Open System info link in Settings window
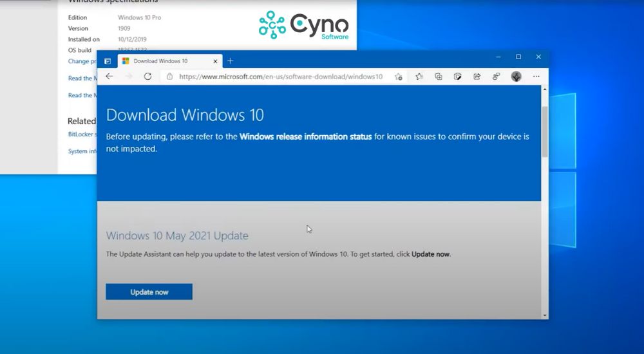The image size is (644, 354). tap(82, 151)
